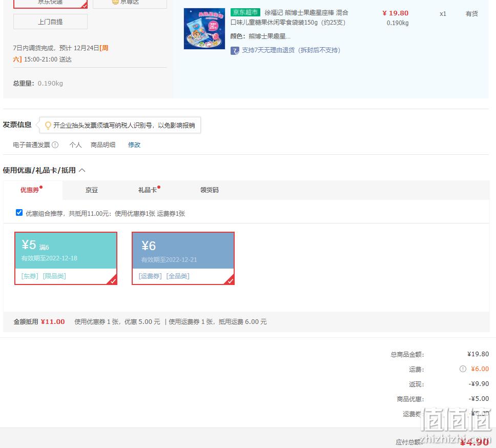Click the 颜色: 熊博士果趣星 attribute
This screenshot has width=496, height=448.
[260, 36]
